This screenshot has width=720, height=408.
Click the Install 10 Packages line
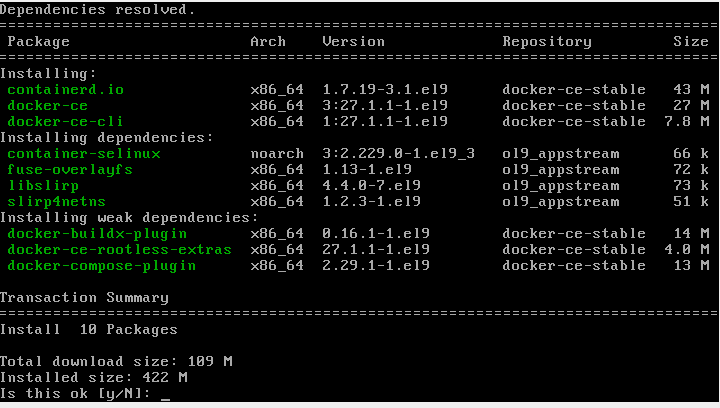[x=88, y=330]
